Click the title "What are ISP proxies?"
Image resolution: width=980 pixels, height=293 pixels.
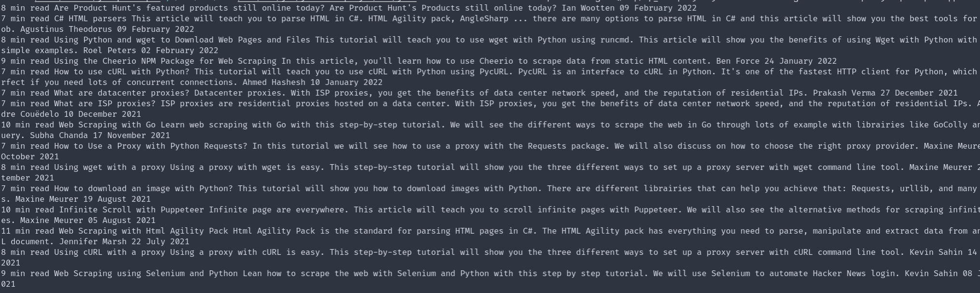(x=104, y=104)
